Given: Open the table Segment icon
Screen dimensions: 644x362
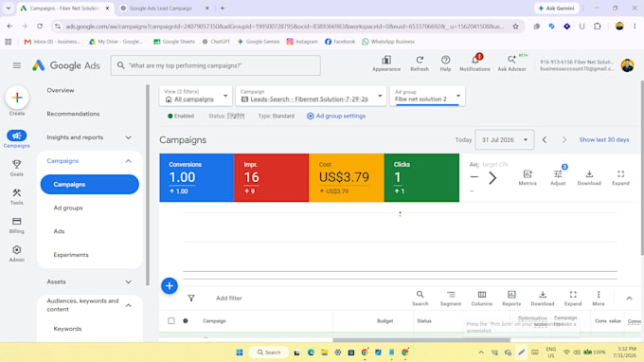Looking at the screenshot, I should coord(451,299).
